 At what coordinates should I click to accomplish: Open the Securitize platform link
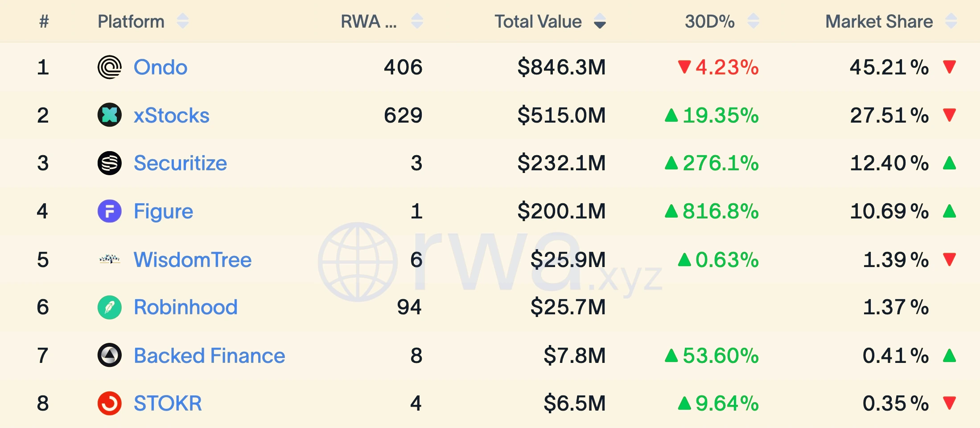click(180, 163)
